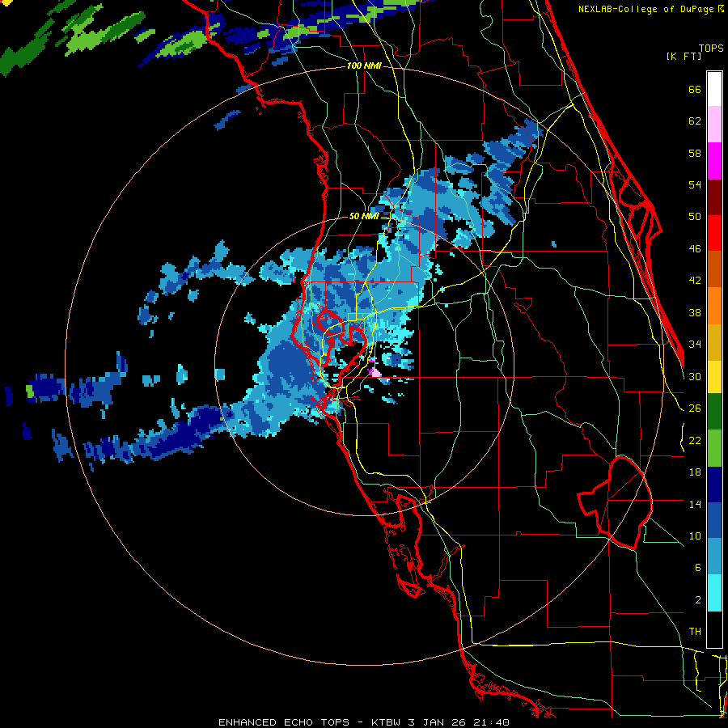Screen dimensions: 728x728
Task: Click the legend value 30
Action: click(x=695, y=376)
